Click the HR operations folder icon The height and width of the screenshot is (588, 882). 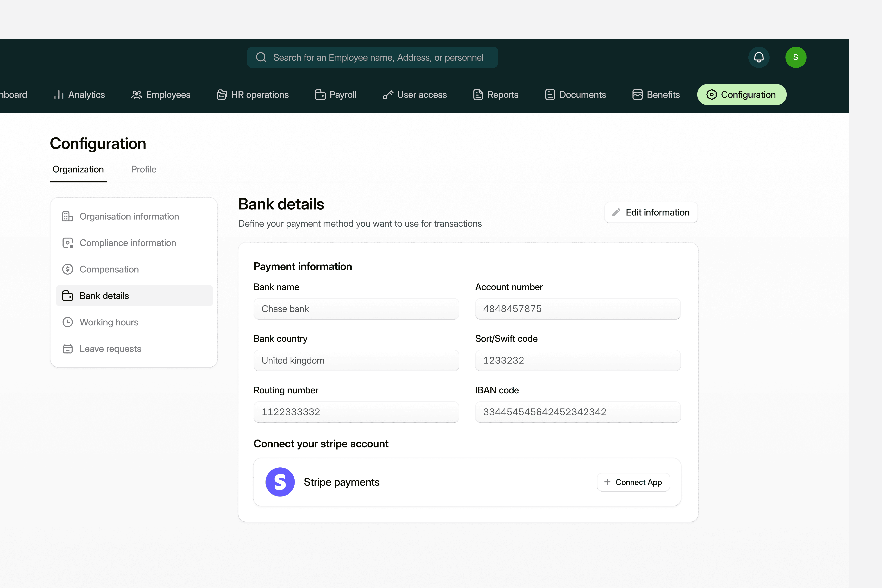222,95
